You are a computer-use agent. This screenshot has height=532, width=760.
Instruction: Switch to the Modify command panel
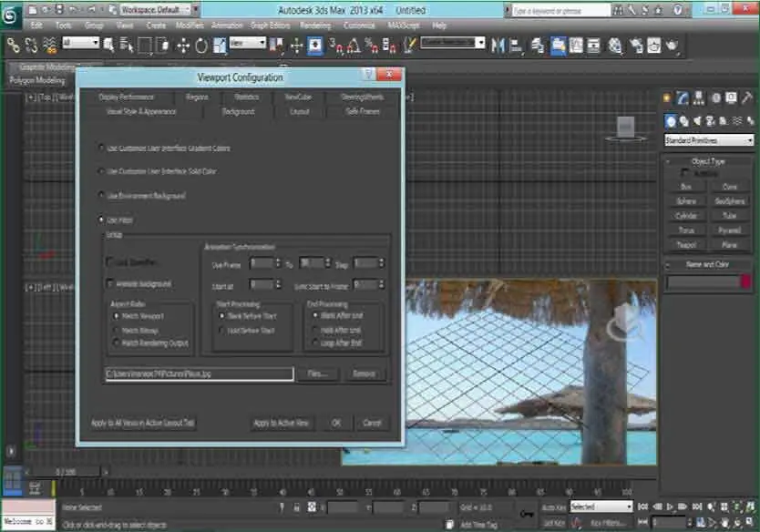point(683,98)
